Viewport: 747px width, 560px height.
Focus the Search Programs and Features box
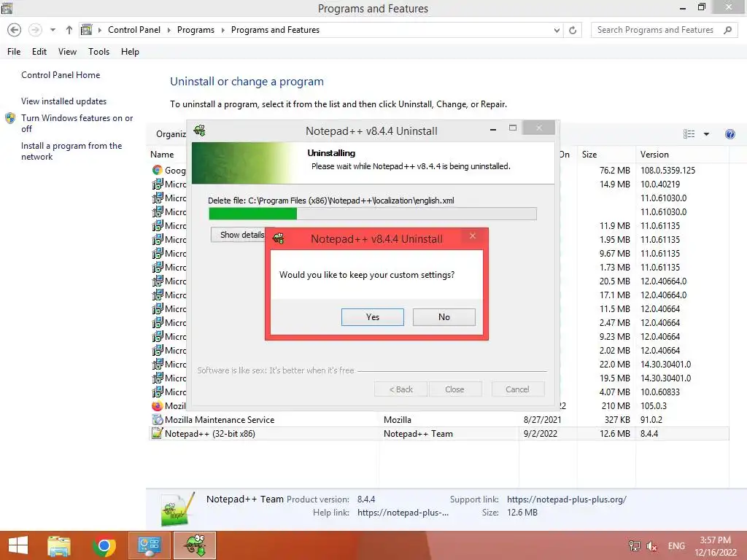click(x=657, y=30)
